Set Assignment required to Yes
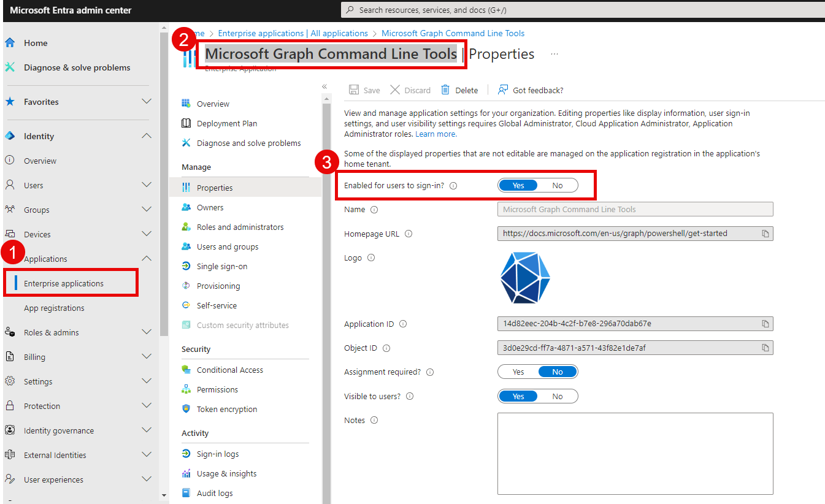 (x=518, y=372)
